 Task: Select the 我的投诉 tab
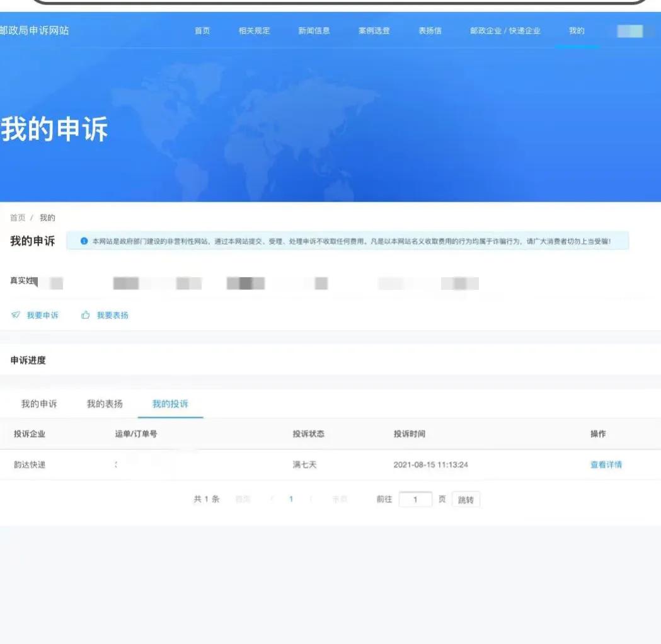click(171, 405)
